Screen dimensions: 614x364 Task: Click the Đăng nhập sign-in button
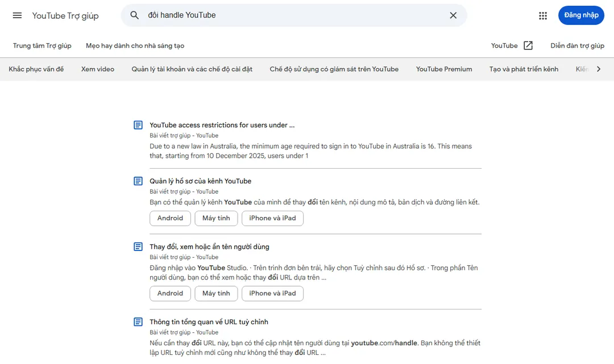coord(581,15)
